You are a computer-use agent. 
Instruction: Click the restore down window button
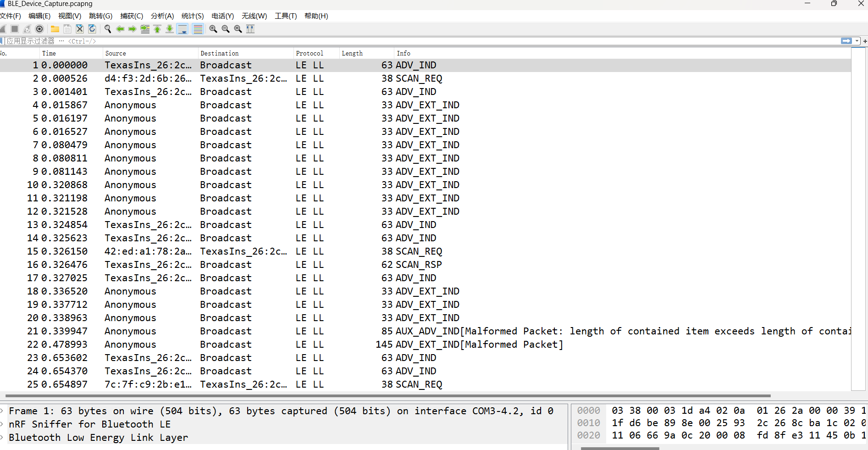834,4
